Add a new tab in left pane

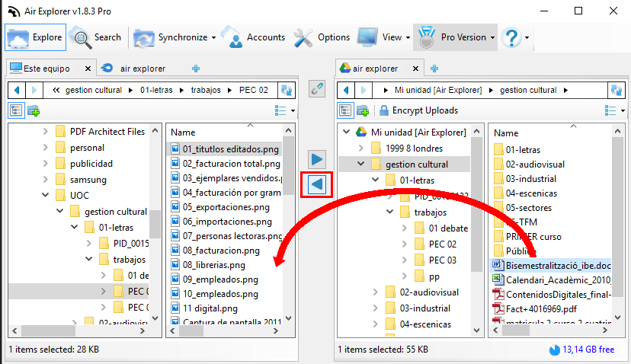tap(196, 69)
